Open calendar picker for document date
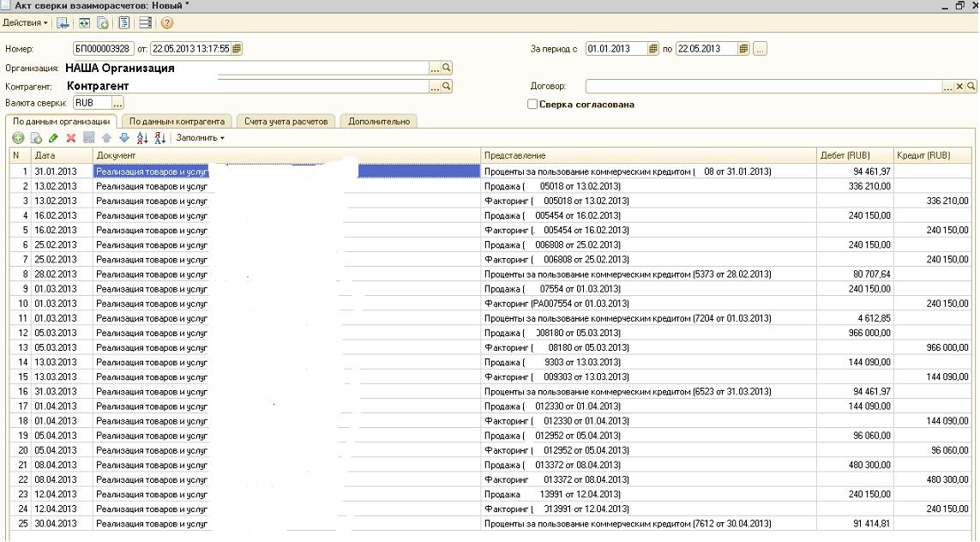The height and width of the screenshot is (542, 980). pyautogui.click(x=237, y=49)
